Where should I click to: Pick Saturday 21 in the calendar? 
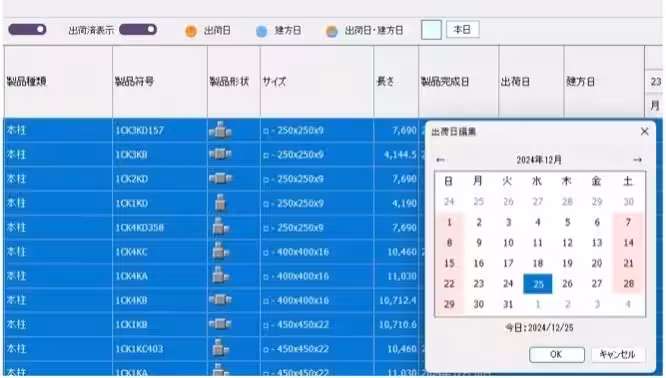click(x=628, y=263)
